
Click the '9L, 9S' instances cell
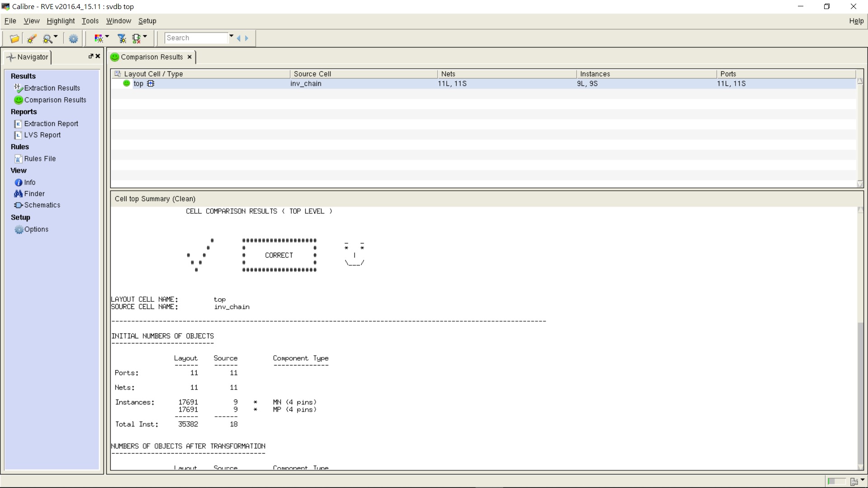(x=587, y=84)
